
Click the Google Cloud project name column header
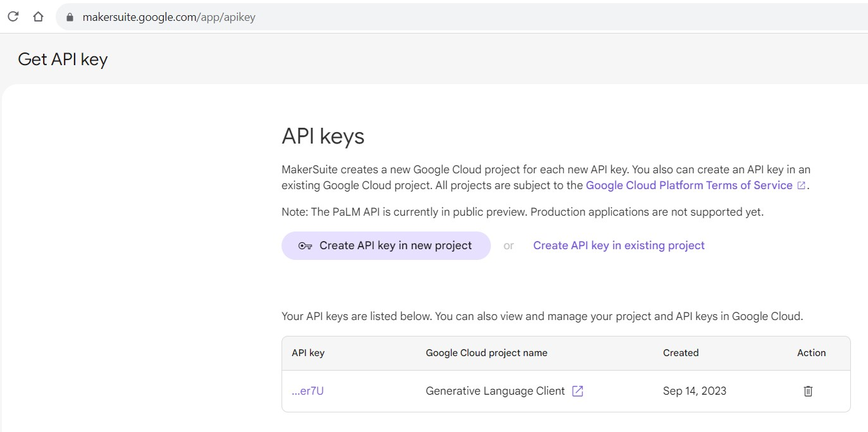click(x=486, y=353)
